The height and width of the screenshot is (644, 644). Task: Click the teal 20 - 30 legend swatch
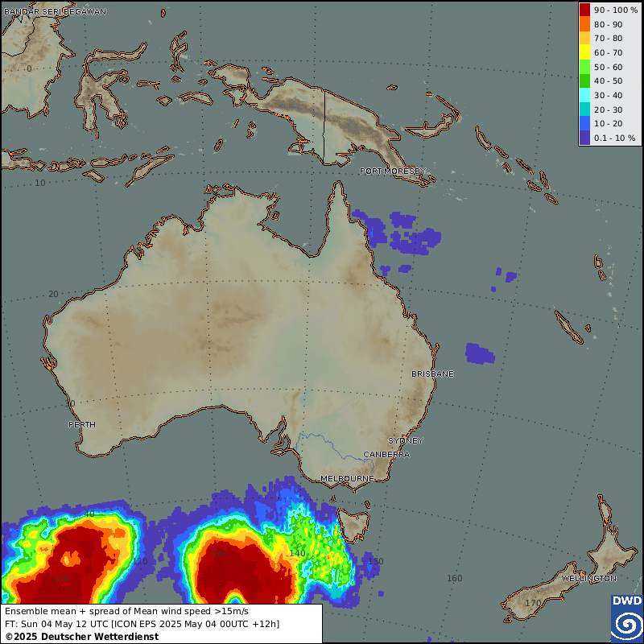click(584, 109)
